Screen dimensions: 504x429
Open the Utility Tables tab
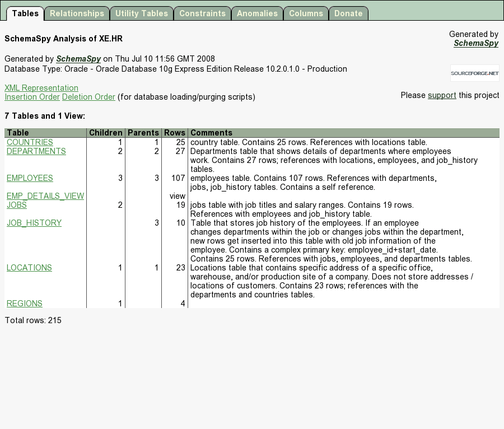pos(142,13)
